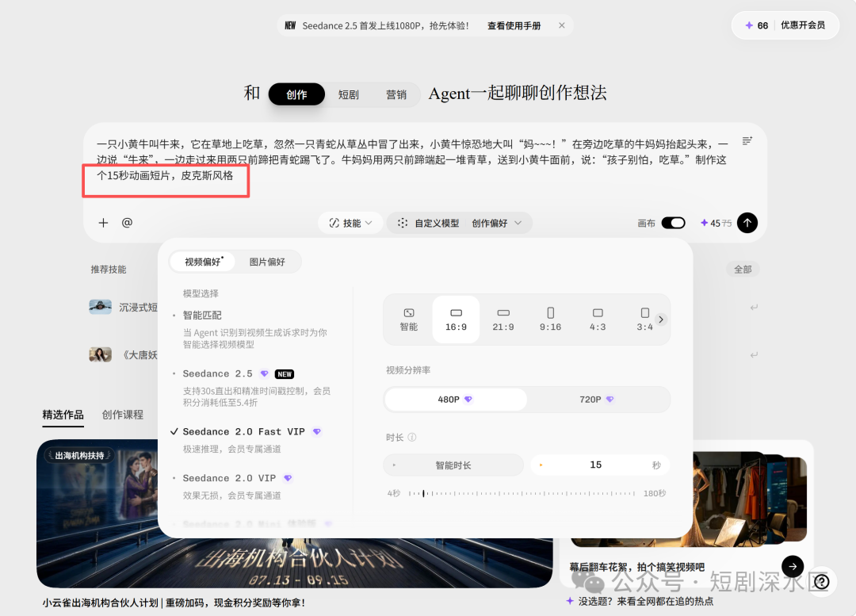Click the help question mark icon

point(822,582)
